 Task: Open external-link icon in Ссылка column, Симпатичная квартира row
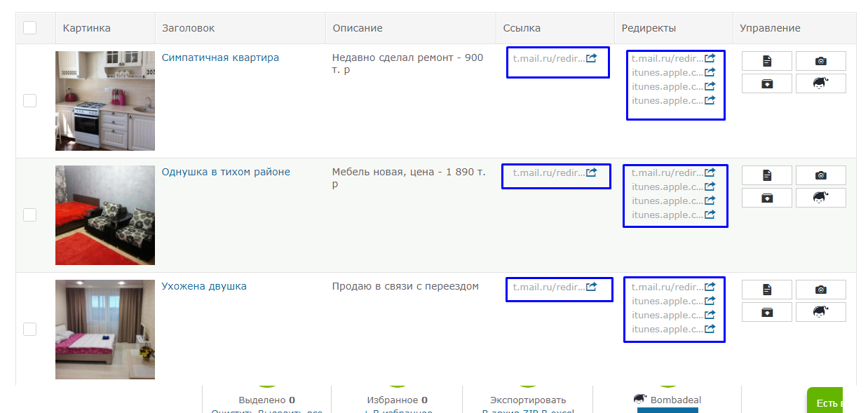pos(591,58)
